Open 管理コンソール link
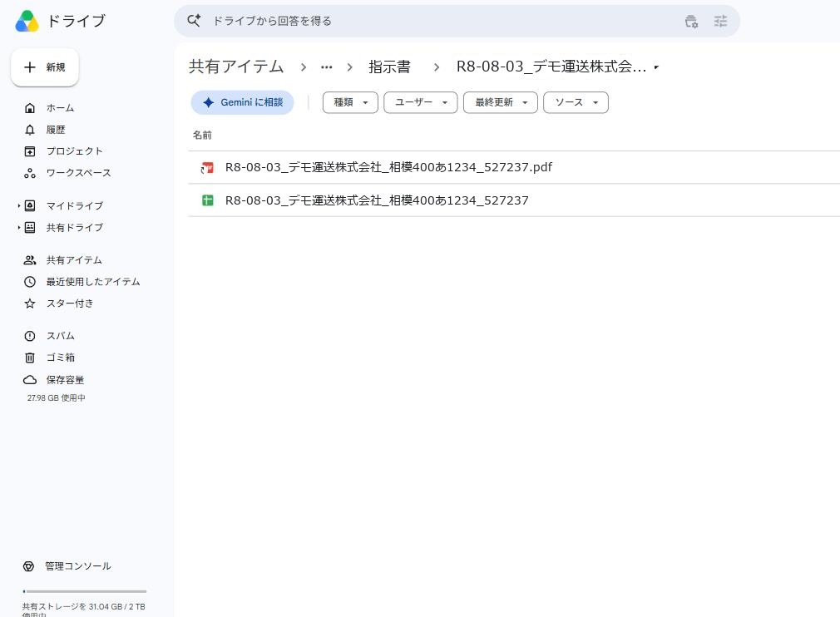 [78, 566]
